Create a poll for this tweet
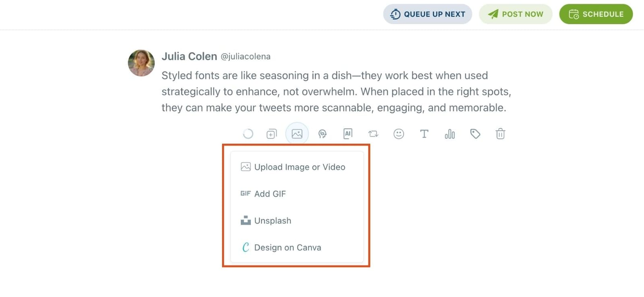Image resolution: width=644 pixels, height=297 pixels. (450, 134)
